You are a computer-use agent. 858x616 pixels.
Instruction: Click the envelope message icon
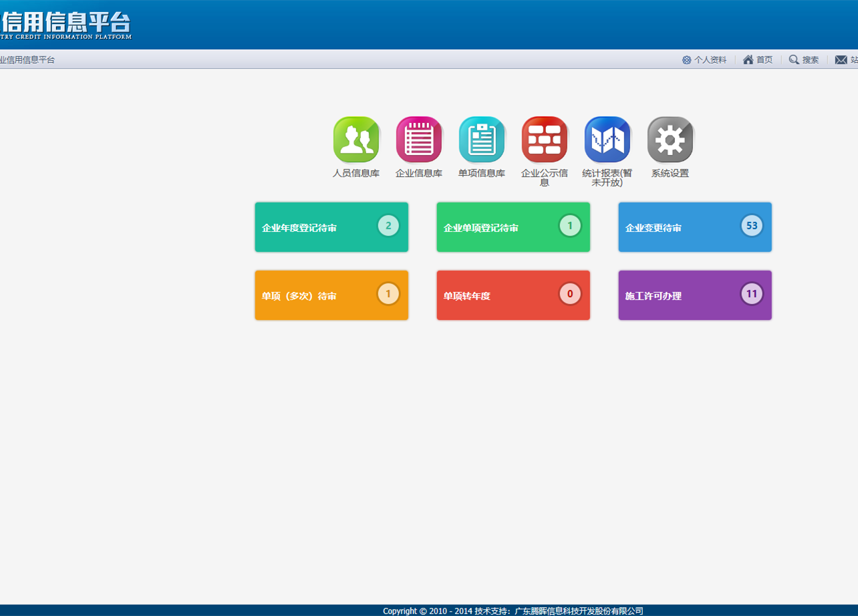841,60
